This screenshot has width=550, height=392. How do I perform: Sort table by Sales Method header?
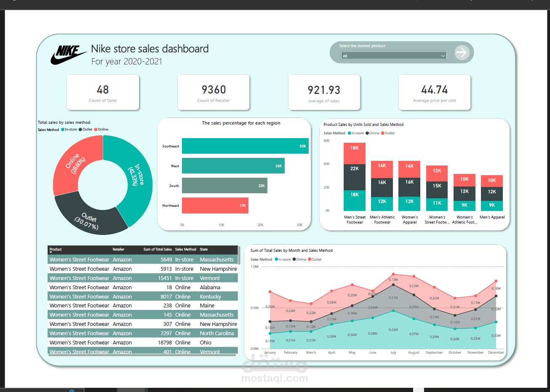pyautogui.click(x=186, y=249)
